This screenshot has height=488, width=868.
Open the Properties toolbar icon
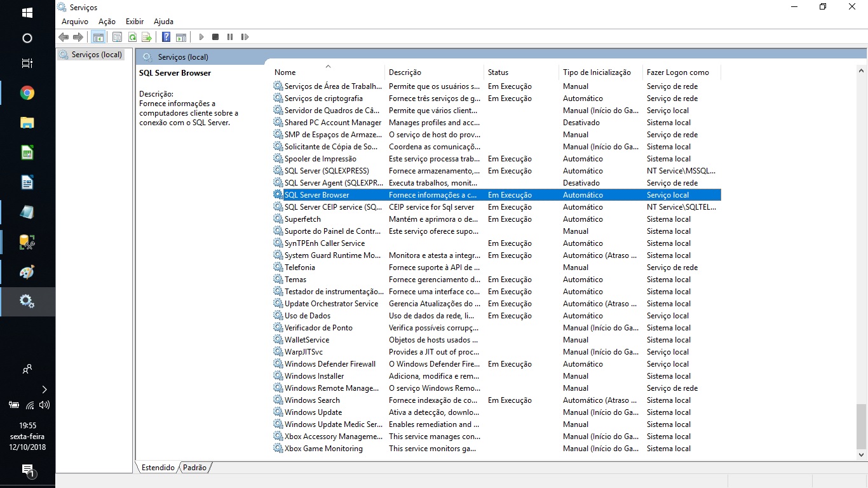click(117, 37)
